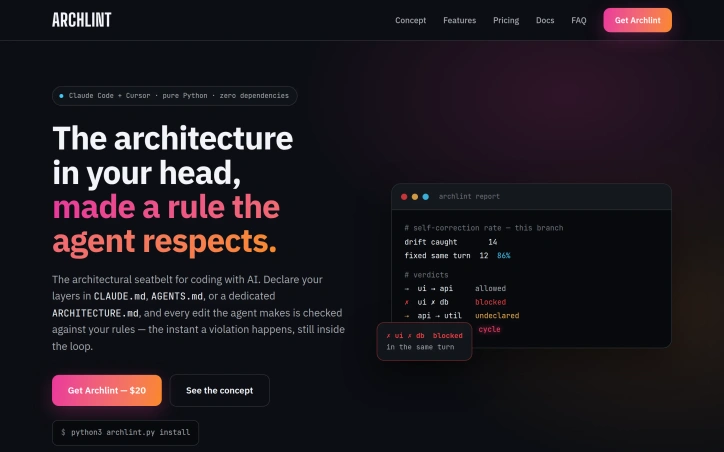Screen dimensions: 724x452
Task: Click 'in the same turn' popup text
Action: tap(420, 347)
